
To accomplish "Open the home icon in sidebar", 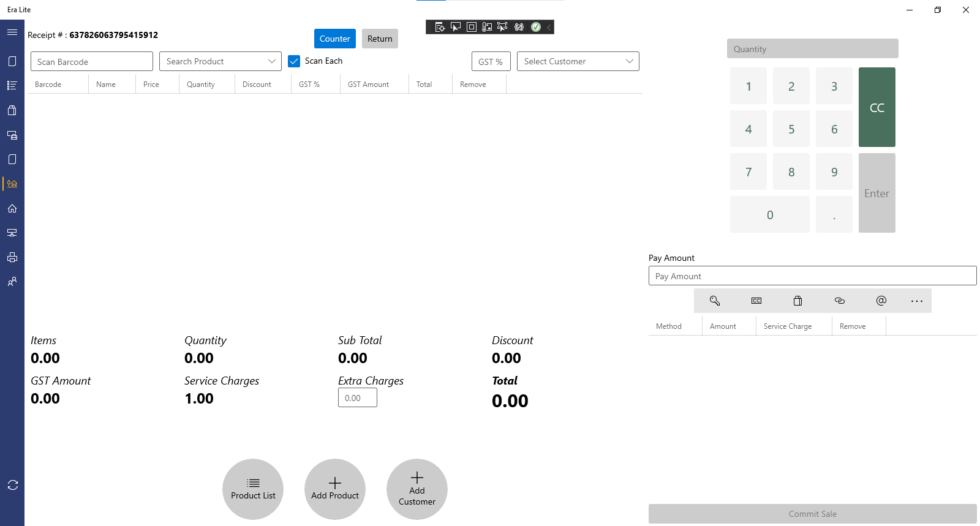I will (x=12, y=208).
